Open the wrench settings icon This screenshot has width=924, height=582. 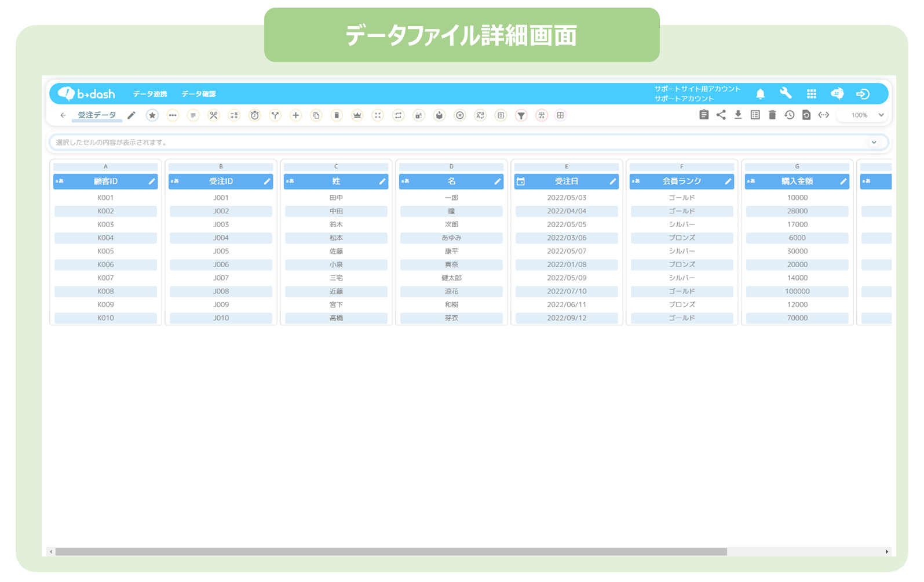click(x=786, y=93)
